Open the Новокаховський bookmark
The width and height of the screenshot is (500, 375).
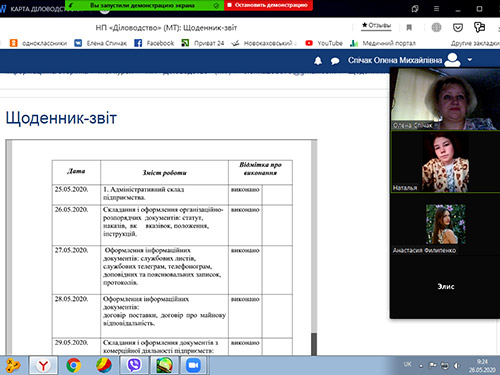pos(264,43)
